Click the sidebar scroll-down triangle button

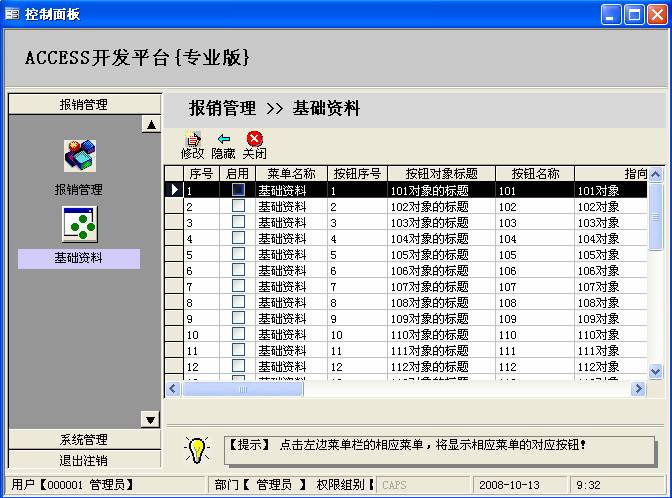(150, 420)
